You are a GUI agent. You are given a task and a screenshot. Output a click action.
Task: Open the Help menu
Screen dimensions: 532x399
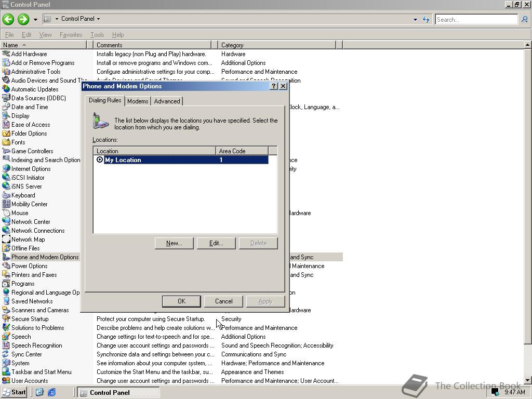tap(118, 35)
